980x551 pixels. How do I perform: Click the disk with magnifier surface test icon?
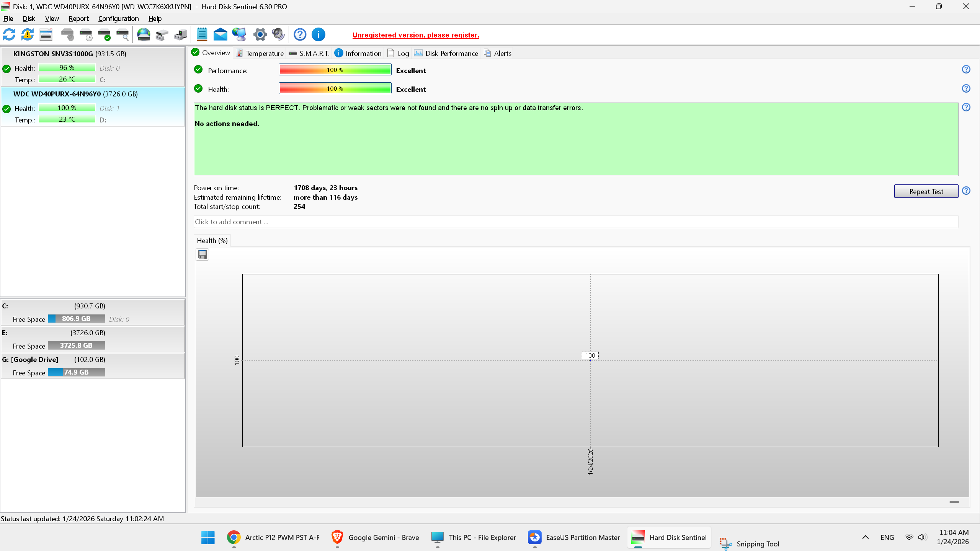click(x=122, y=35)
